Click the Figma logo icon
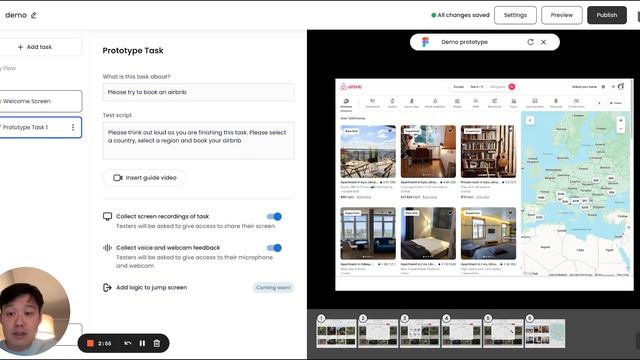640x360 pixels. [x=425, y=42]
